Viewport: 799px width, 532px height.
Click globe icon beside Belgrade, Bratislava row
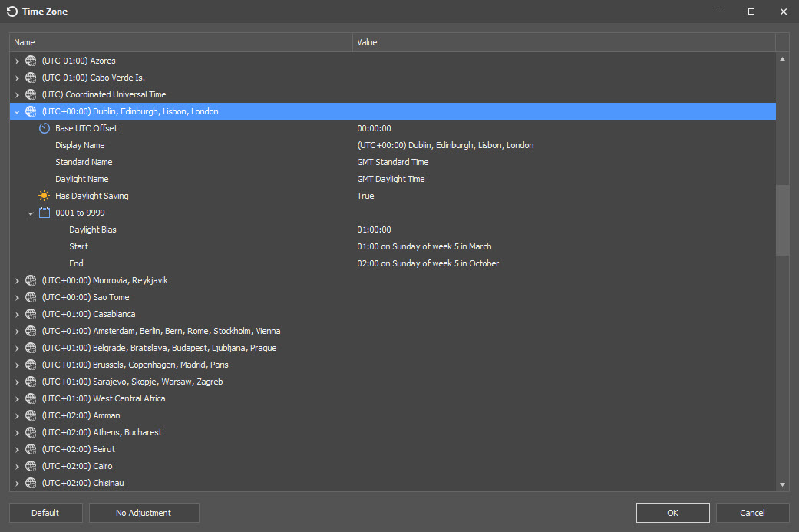click(31, 348)
